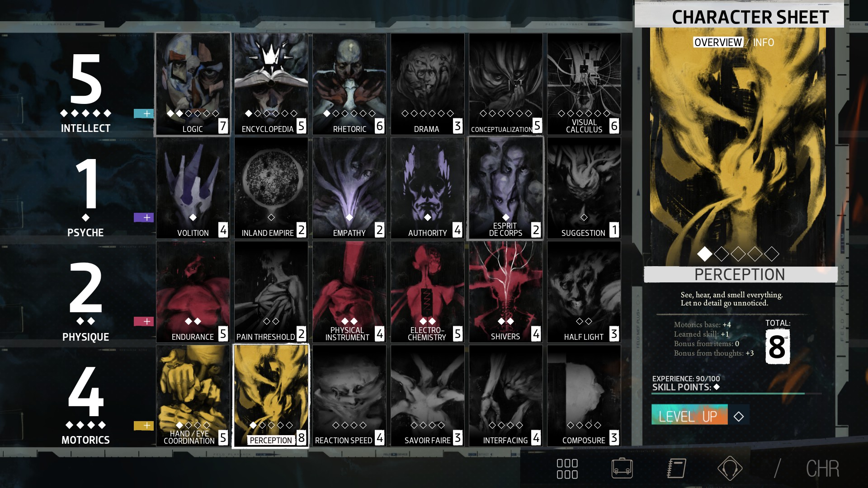
Task: Select the Conceptualization skill card
Action: coord(506,84)
